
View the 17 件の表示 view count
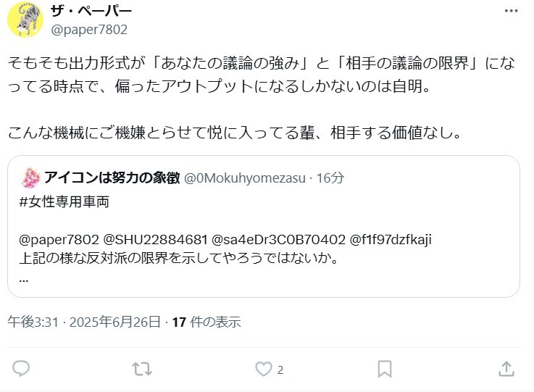pos(206,322)
